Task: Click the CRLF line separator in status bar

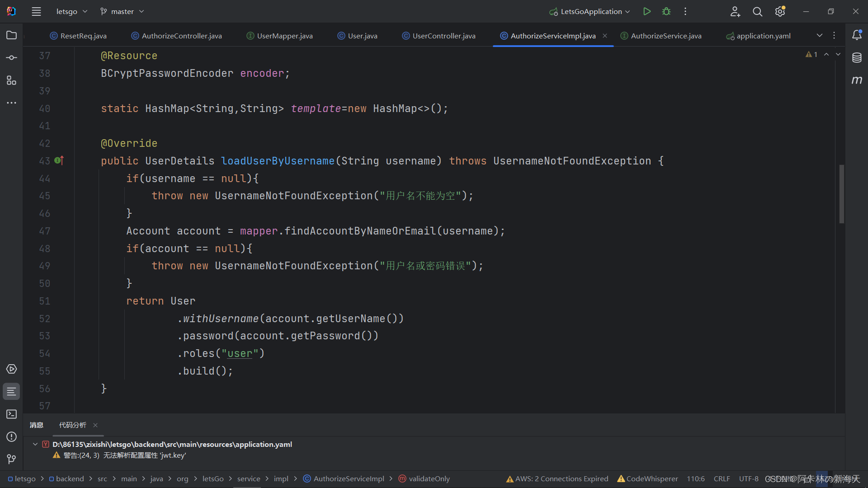Action: (722, 479)
